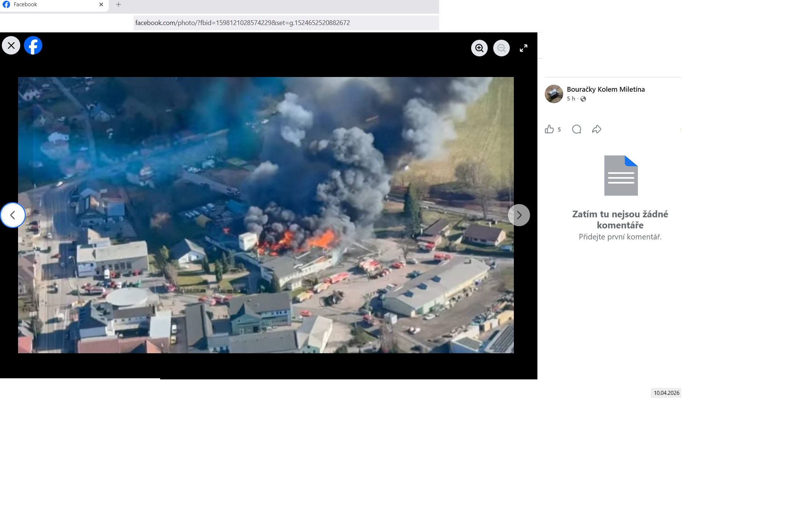
Task: Enter fullscreen photo mode
Action: pyautogui.click(x=523, y=48)
